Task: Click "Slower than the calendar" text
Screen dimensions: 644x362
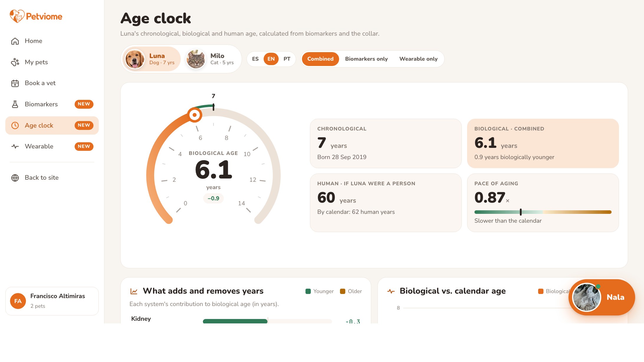Action: [508, 221]
